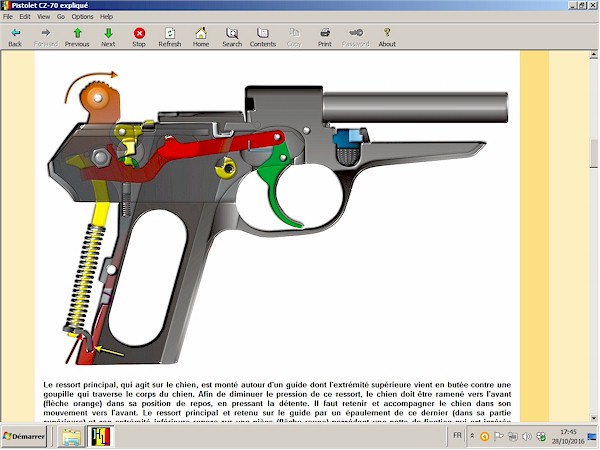Open the Help menu
The image size is (600, 450).
pyautogui.click(x=106, y=16)
